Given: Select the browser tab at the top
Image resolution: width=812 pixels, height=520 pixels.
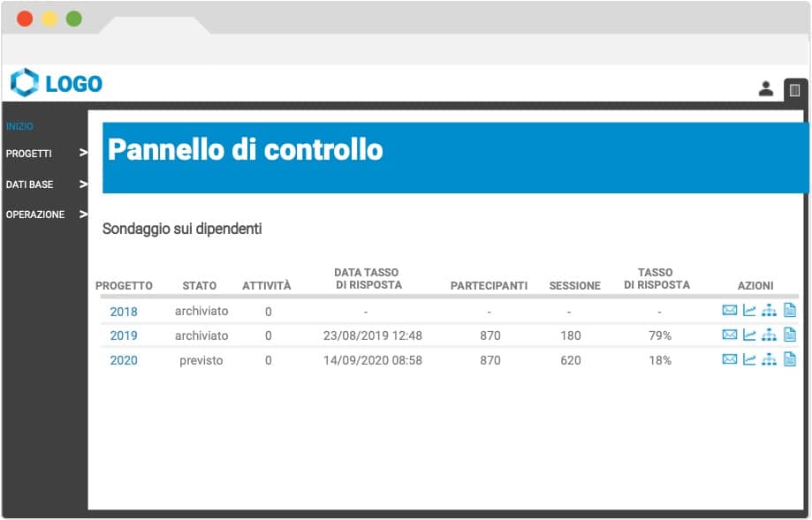Looking at the screenshot, I should click(155, 26).
